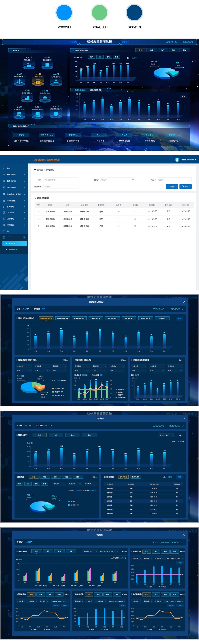Screen dimensions: 199x644
Task: Open the 区域 dropdown filter
Action: tap(117, 180)
